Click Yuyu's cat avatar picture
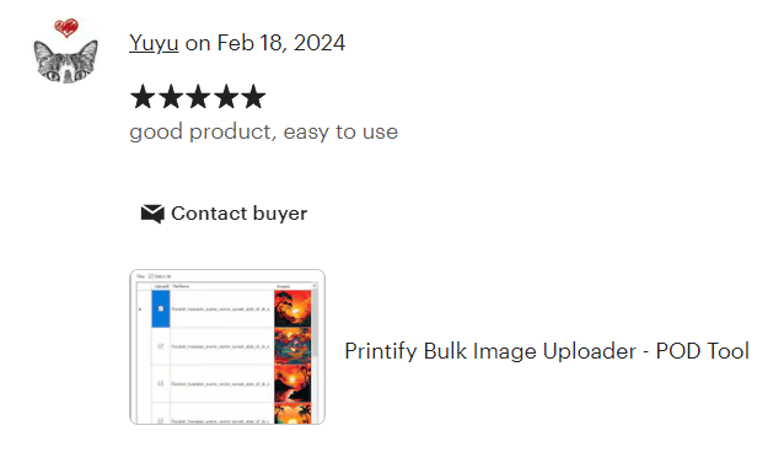Image resolution: width=768 pixels, height=474 pixels. coord(64,60)
